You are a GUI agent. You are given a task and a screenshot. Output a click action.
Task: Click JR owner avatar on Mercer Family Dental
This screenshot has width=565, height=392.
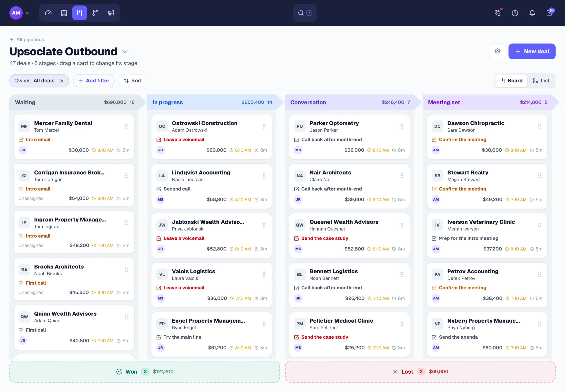pos(23,150)
